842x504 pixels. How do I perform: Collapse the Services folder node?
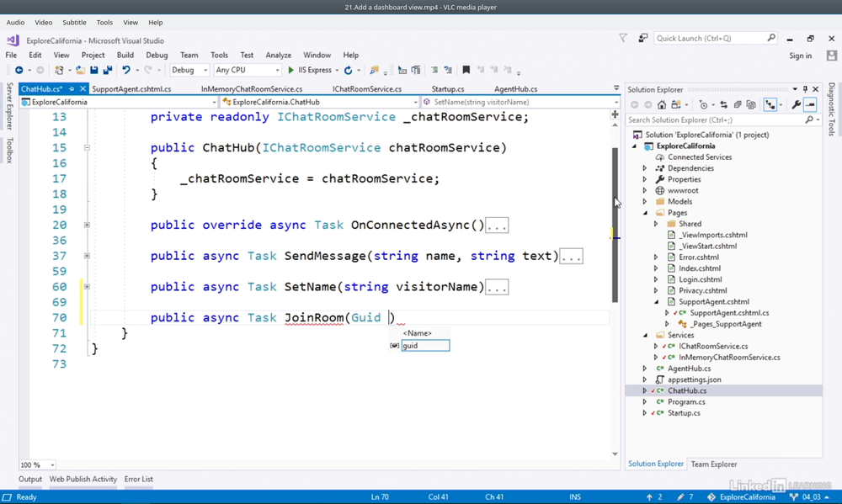645,335
